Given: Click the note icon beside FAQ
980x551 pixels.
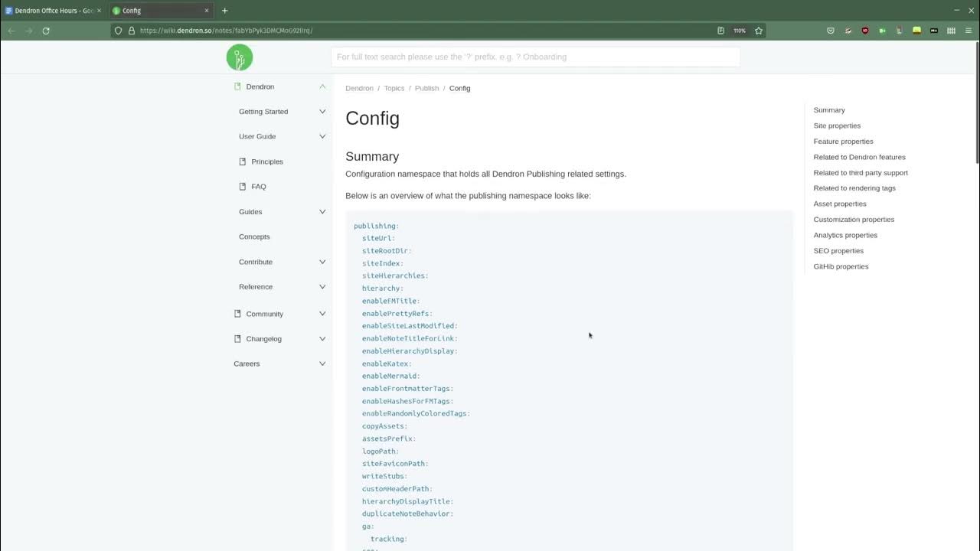Looking at the screenshot, I should point(243,187).
